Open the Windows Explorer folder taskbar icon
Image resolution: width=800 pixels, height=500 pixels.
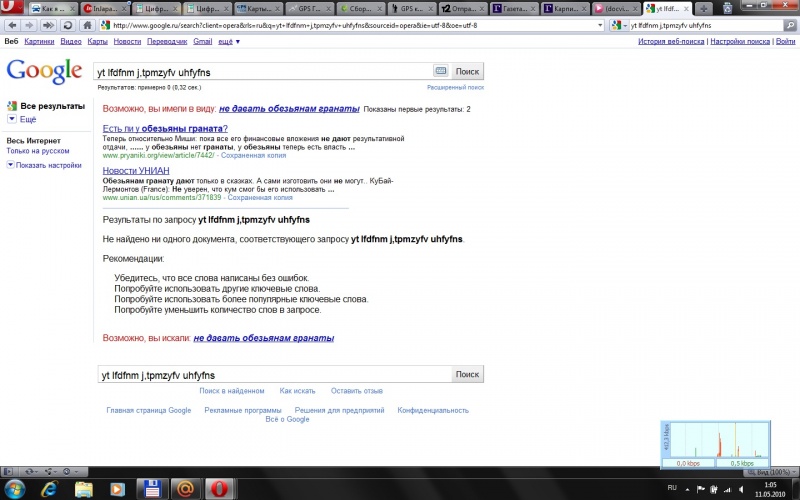84,488
